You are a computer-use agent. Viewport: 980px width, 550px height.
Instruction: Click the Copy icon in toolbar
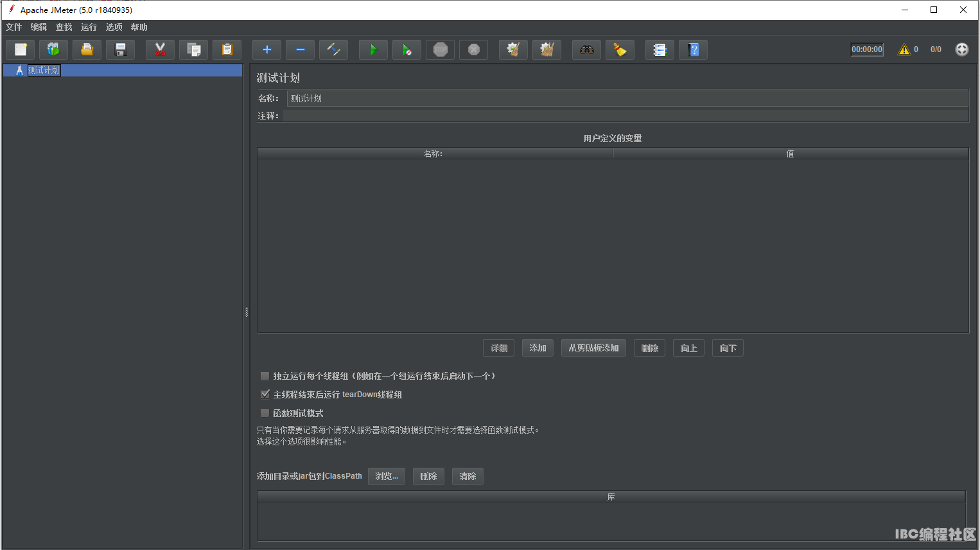[x=193, y=49]
